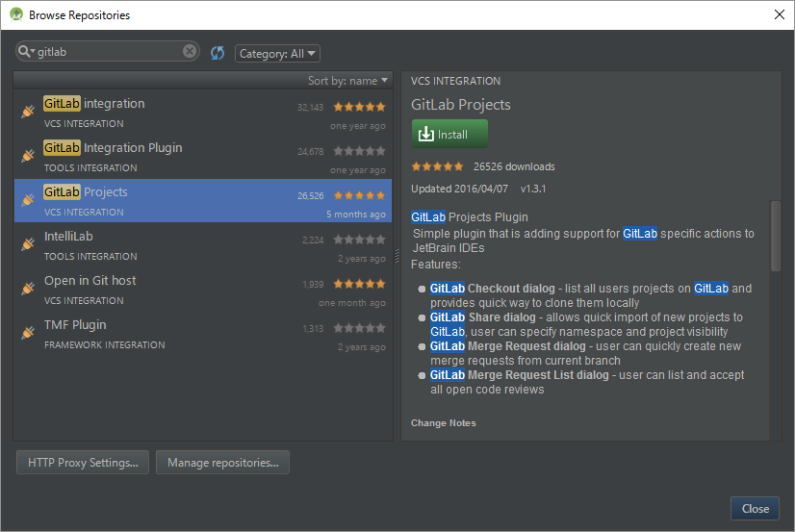This screenshot has width=795, height=532.
Task: Click the plug icon beside IntelliLab
Action: pyautogui.click(x=28, y=243)
